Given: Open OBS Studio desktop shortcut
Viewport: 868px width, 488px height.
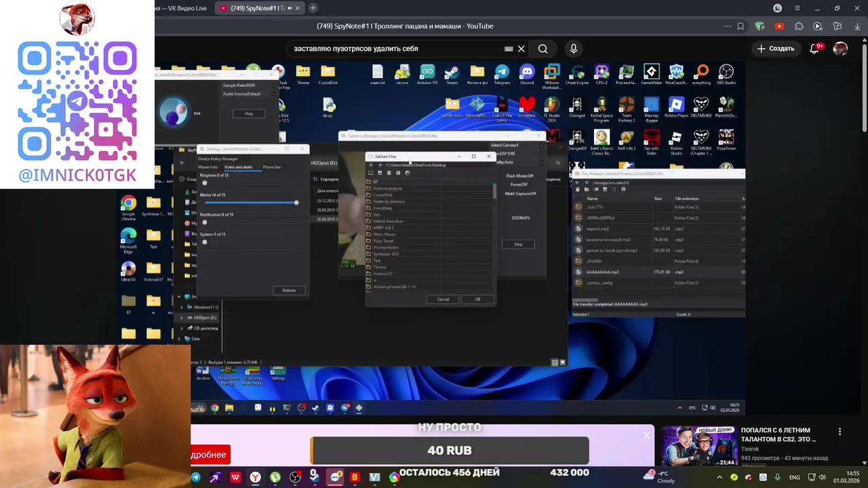Looking at the screenshot, I should coord(726,74).
